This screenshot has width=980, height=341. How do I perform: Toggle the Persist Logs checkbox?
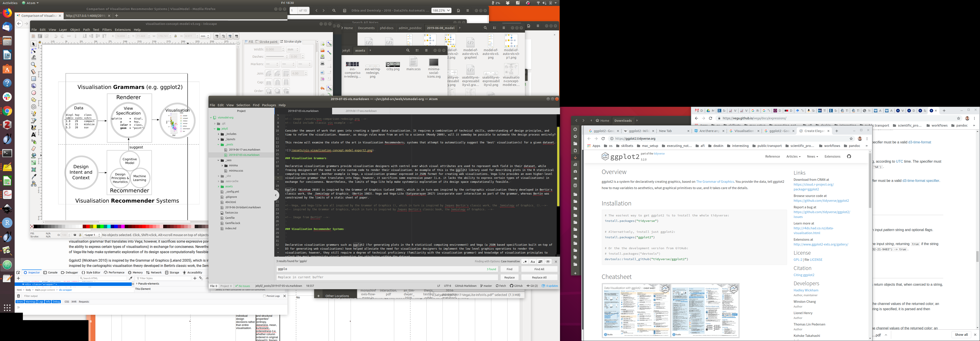tap(264, 296)
